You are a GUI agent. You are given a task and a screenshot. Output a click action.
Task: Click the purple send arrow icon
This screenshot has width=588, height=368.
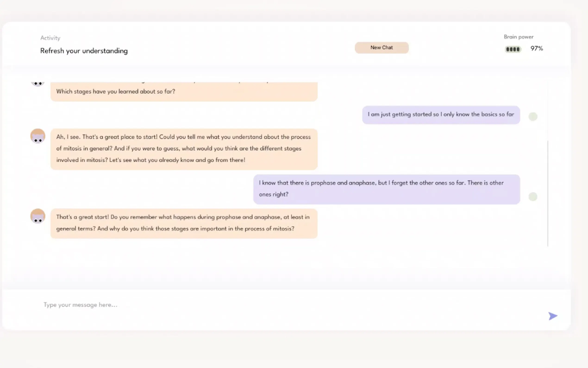(553, 316)
